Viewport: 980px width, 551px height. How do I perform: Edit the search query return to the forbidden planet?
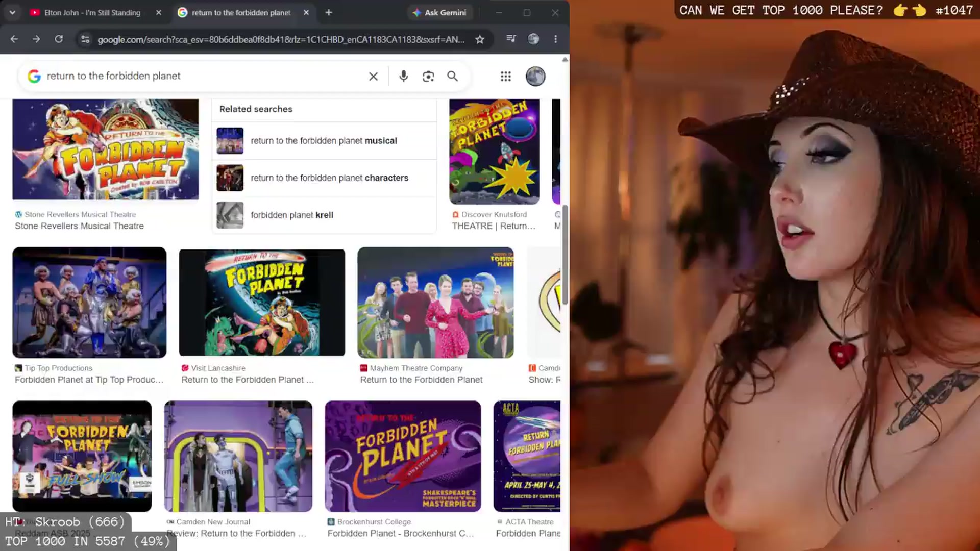(x=113, y=76)
